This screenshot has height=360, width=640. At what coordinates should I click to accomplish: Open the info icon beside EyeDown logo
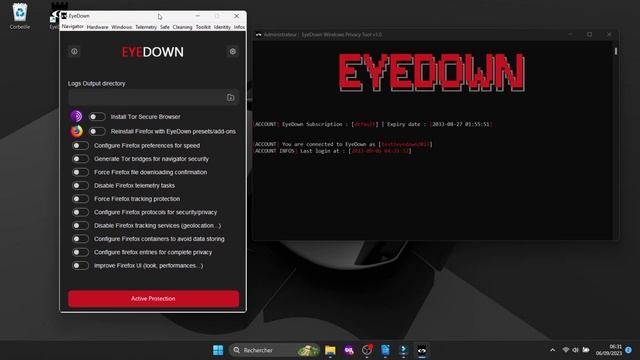[x=74, y=51]
